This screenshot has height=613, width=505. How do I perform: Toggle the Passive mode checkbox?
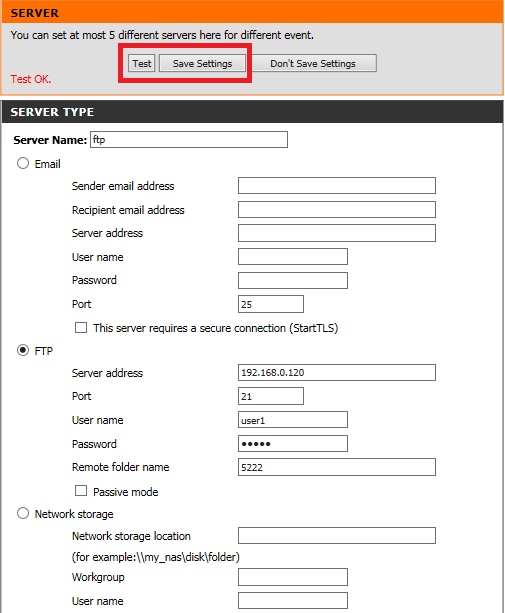coord(81,491)
